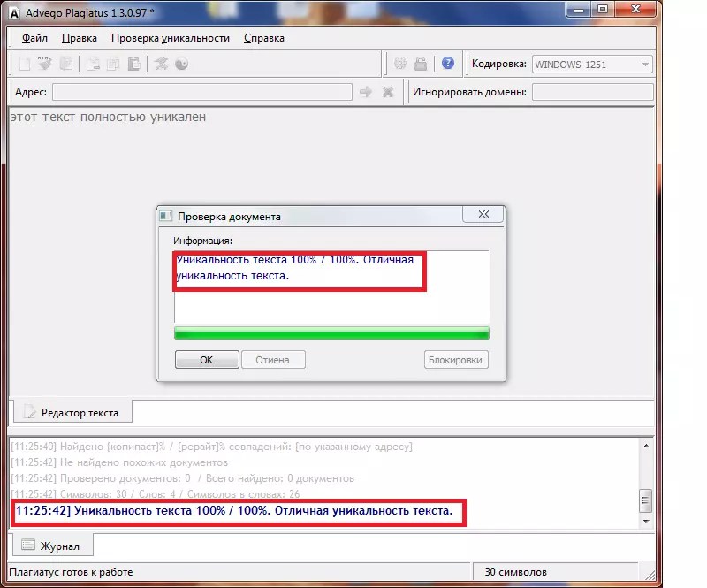Click bold log line 'Уникальность текста 100% / 100%'
707x588 pixels.
234,511
